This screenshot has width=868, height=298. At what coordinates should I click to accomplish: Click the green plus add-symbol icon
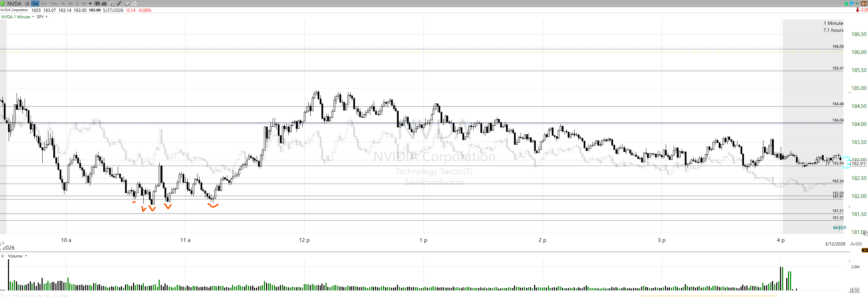coord(3,3)
